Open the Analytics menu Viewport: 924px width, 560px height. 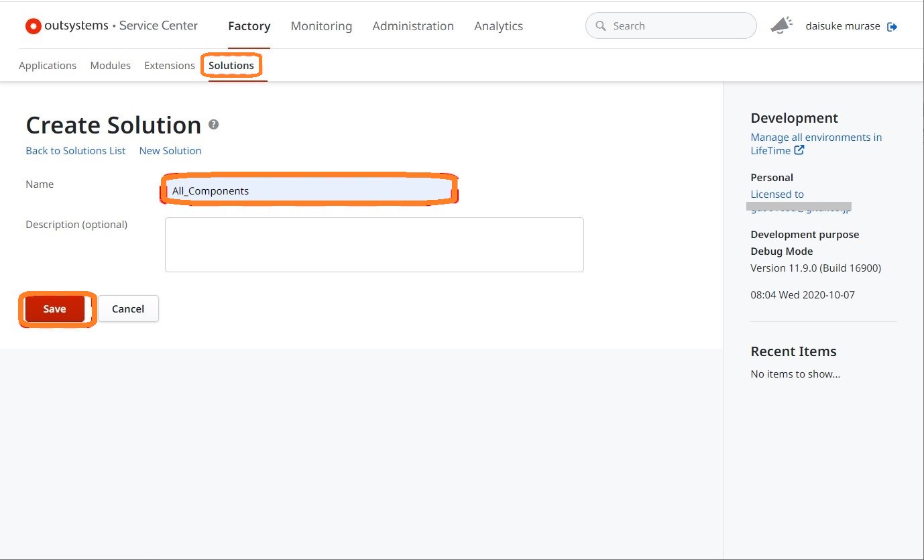(x=498, y=26)
